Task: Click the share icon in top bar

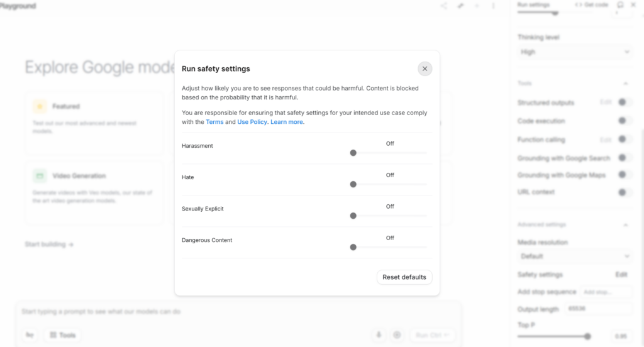Action: (444, 6)
